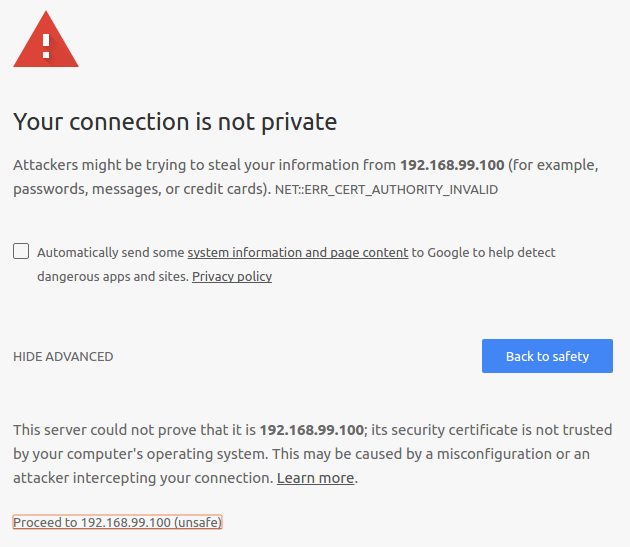Click the Your connection is not private heading
The width and height of the screenshot is (630, 547).
pyautogui.click(x=175, y=122)
